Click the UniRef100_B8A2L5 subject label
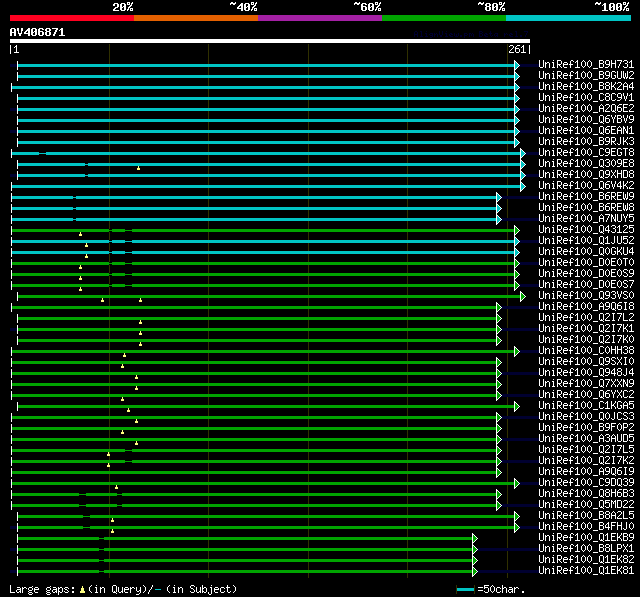640x597 pixels. pyautogui.click(x=586, y=516)
